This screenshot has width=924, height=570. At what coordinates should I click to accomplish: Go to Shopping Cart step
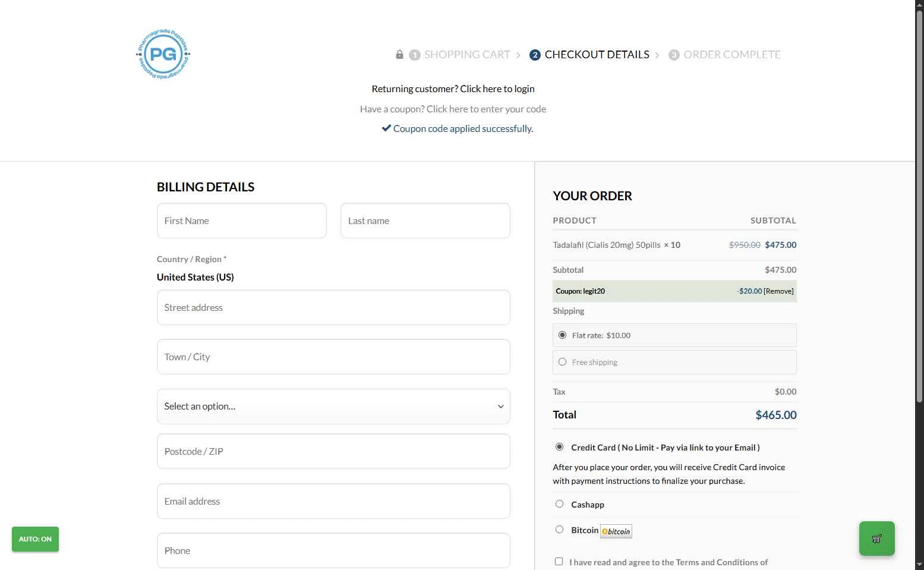click(x=467, y=55)
